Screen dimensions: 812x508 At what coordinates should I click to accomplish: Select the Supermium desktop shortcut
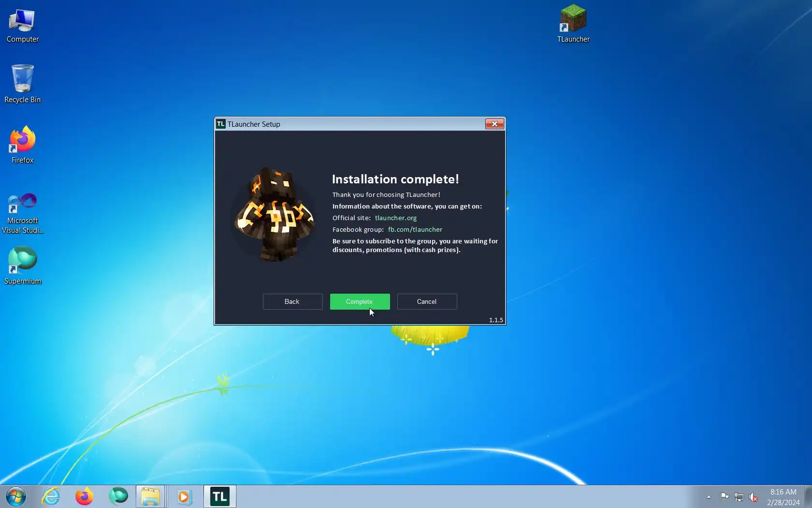pyautogui.click(x=22, y=266)
